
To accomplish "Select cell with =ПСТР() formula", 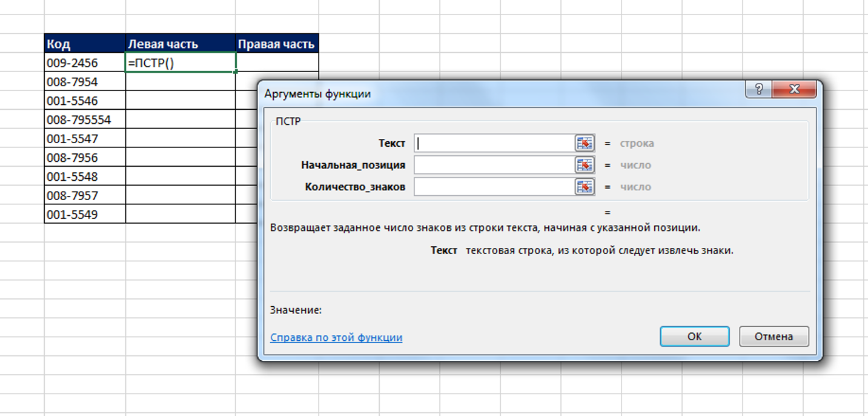I will tap(181, 62).
